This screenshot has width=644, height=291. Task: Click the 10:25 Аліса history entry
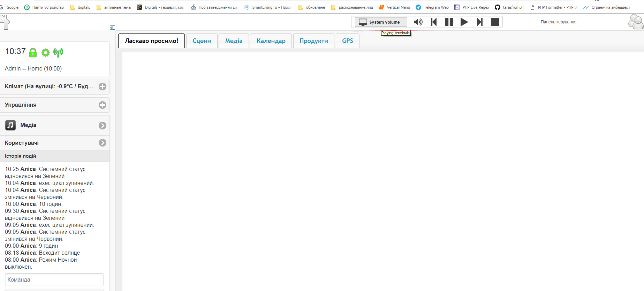click(45, 173)
